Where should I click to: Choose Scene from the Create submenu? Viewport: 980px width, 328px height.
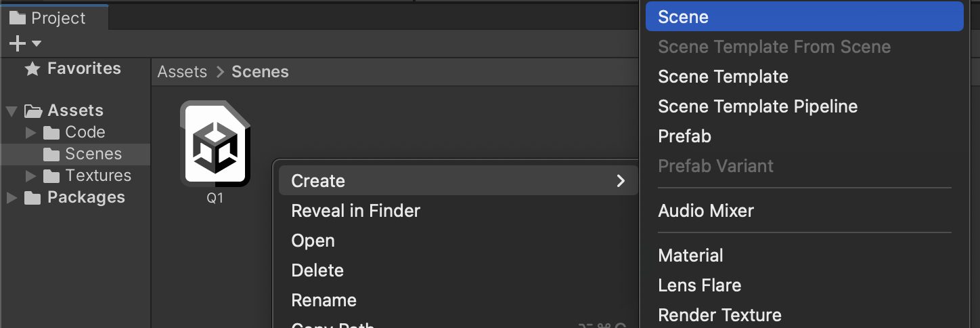(684, 17)
